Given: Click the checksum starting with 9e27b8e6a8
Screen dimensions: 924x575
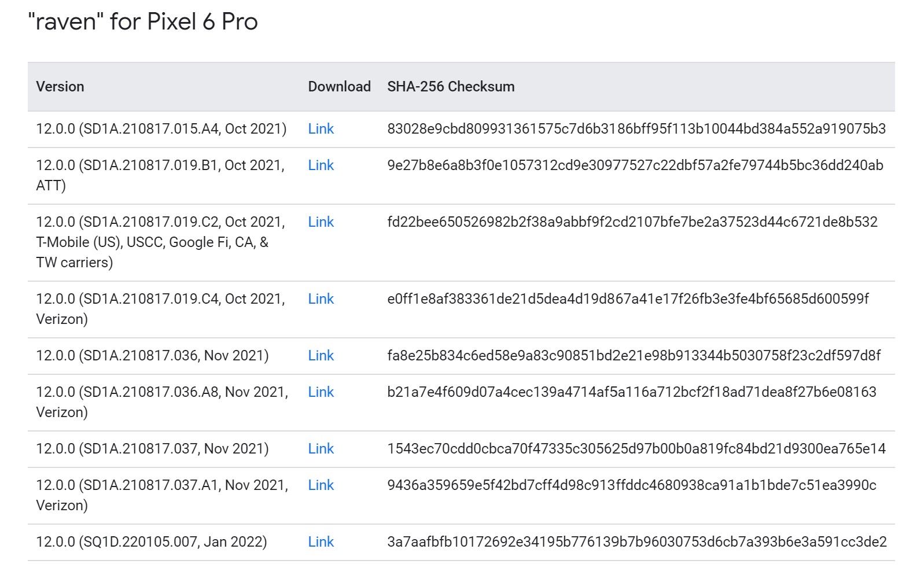Looking at the screenshot, I should [x=635, y=165].
